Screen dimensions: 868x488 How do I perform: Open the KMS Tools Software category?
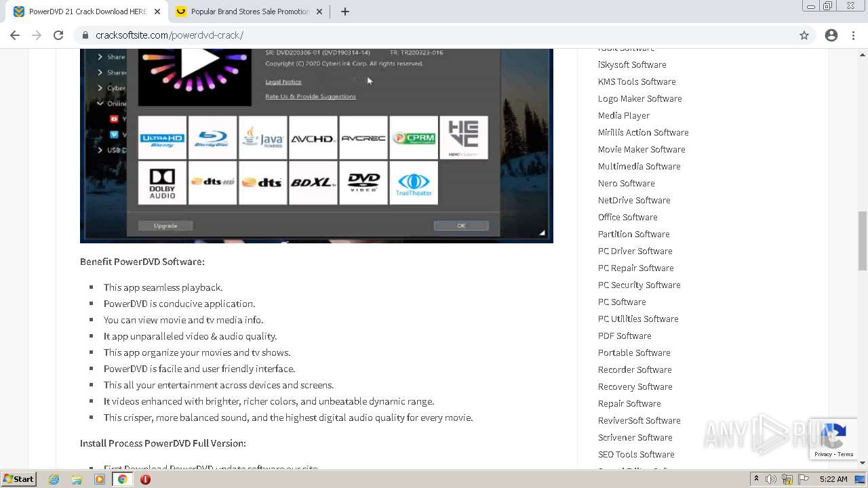click(x=637, y=81)
